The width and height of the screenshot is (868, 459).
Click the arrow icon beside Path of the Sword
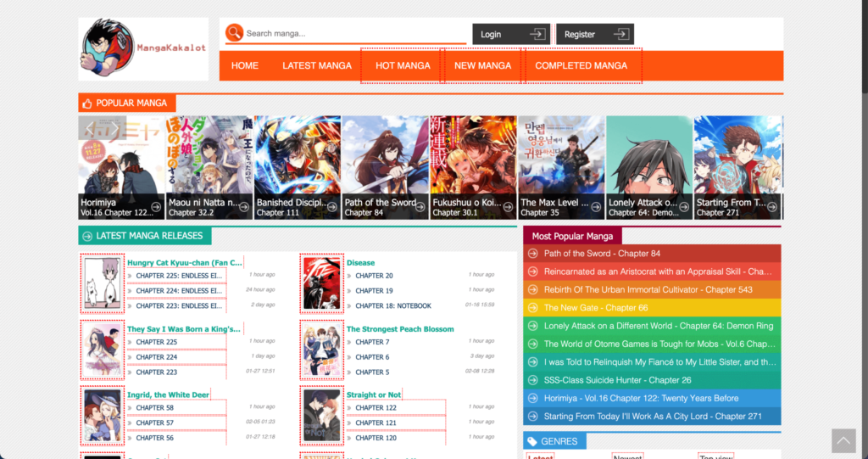(532, 254)
